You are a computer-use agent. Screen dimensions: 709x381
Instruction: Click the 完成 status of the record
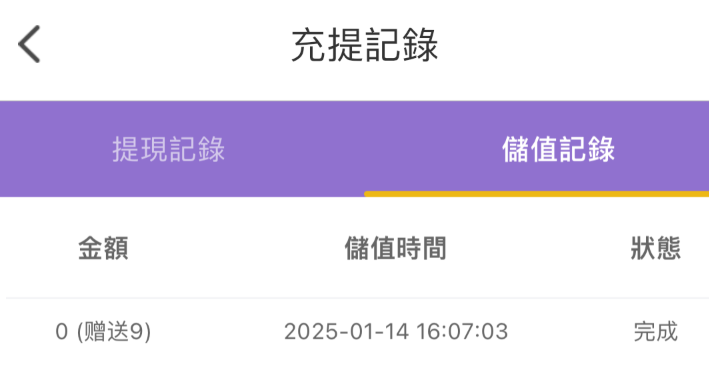[x=656, y=331]
